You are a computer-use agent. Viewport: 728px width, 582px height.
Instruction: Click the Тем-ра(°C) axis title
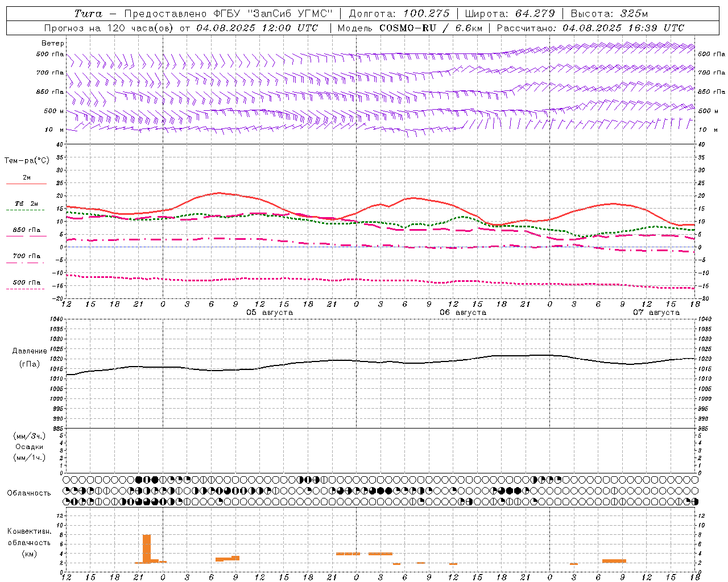[x=27, y=161]
